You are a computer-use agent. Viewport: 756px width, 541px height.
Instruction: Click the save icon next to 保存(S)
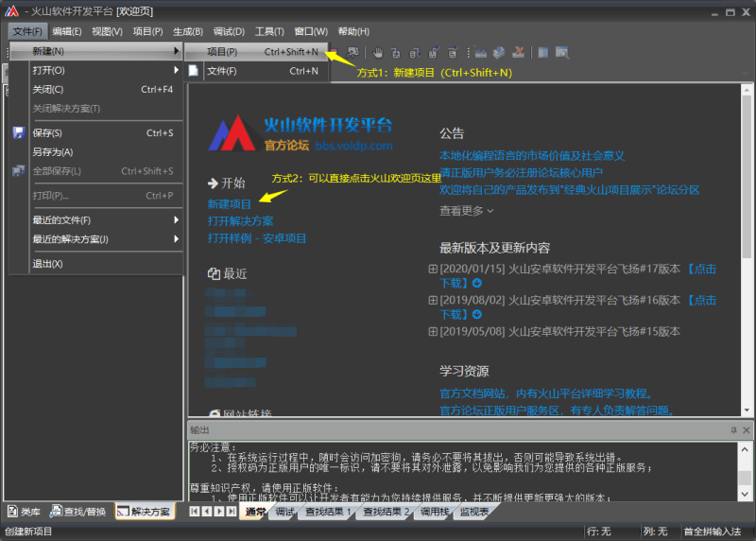click(18, 133)
